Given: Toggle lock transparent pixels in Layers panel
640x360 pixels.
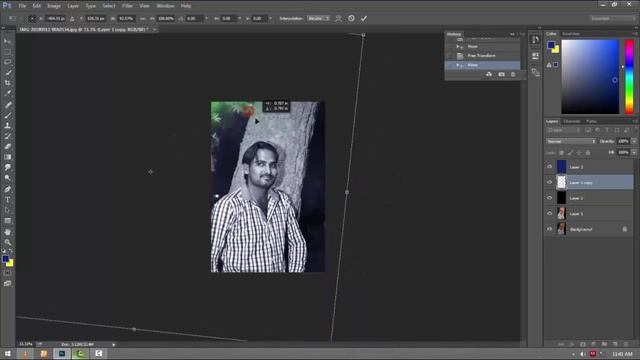Looking at the screenshot, I should (562, 153).
